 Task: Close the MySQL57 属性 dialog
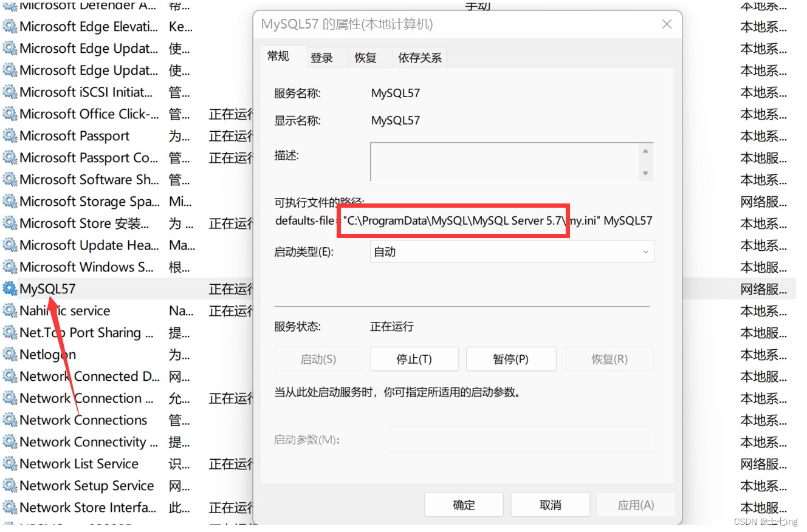pos(667,24)
